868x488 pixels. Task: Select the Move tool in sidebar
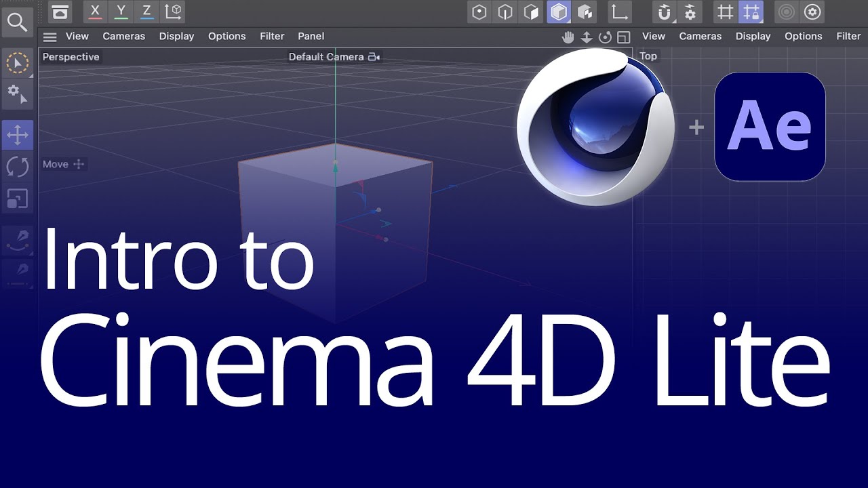[x=17, y=135]
